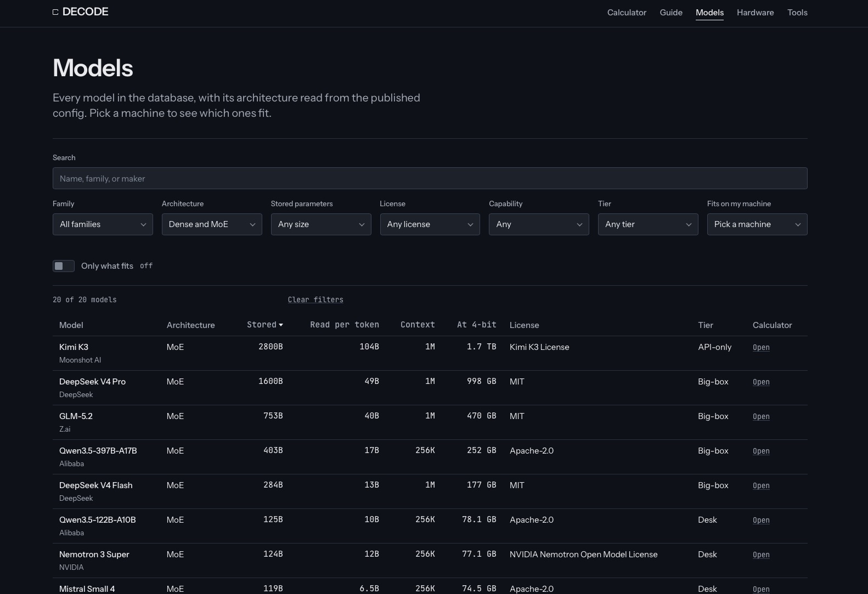Click the NVIDIA maker label

71,567
